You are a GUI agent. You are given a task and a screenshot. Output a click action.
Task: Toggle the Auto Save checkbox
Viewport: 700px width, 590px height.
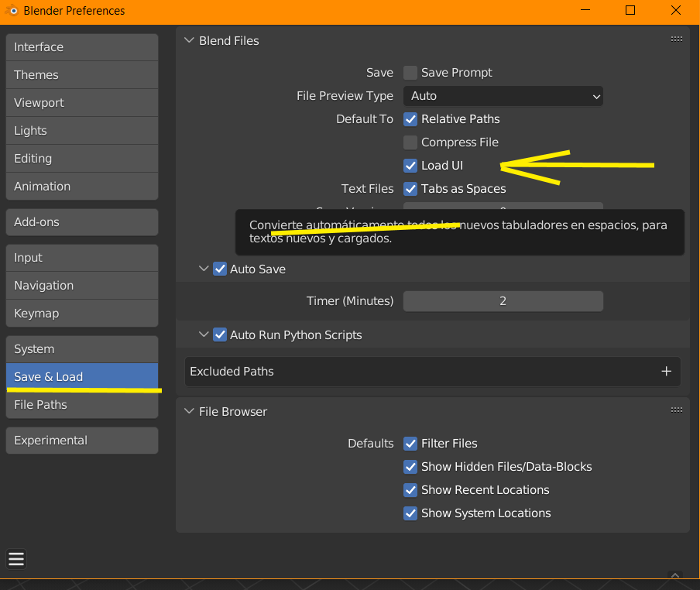(220, 269)
